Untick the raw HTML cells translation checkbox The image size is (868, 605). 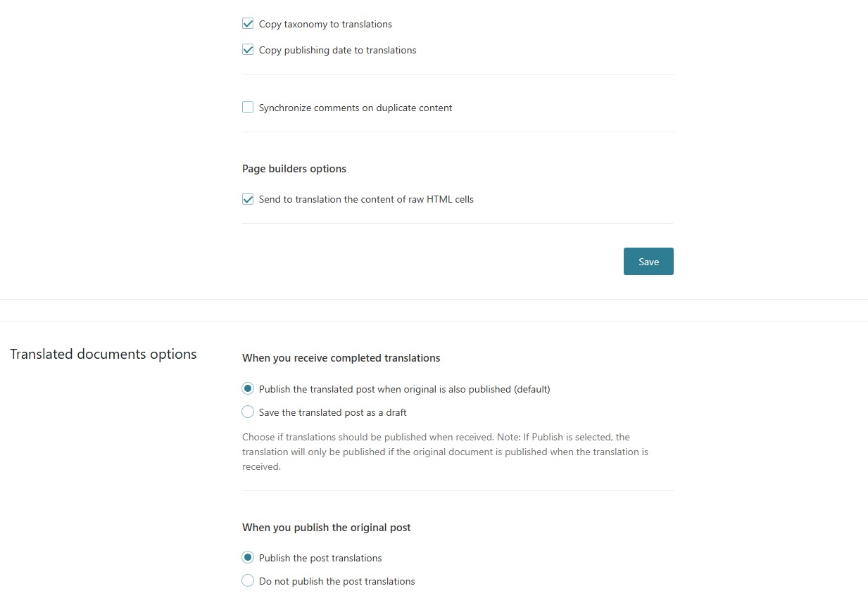point(248,199)
